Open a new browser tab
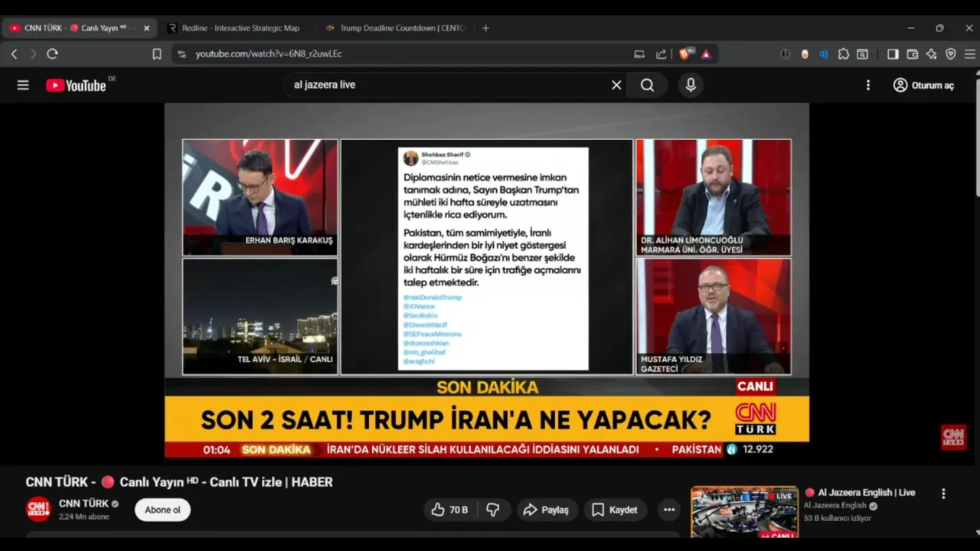Image resolution: width=980 pixels, height=551 pixels. point(485,28)
